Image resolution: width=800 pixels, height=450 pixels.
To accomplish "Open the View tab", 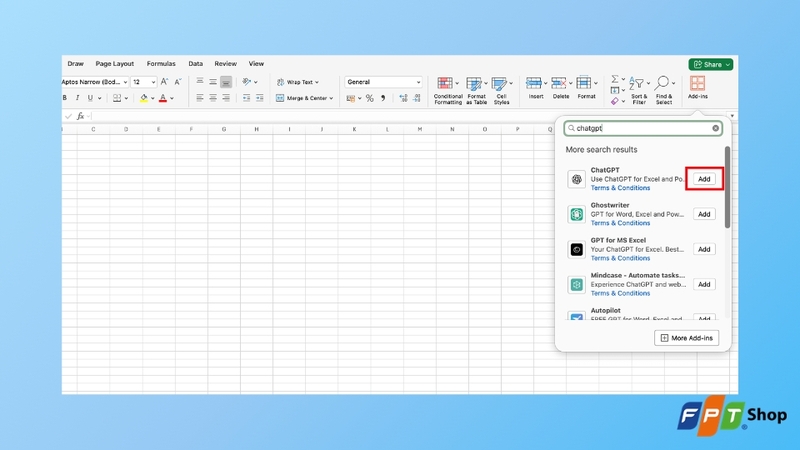I will coord(256,64).
